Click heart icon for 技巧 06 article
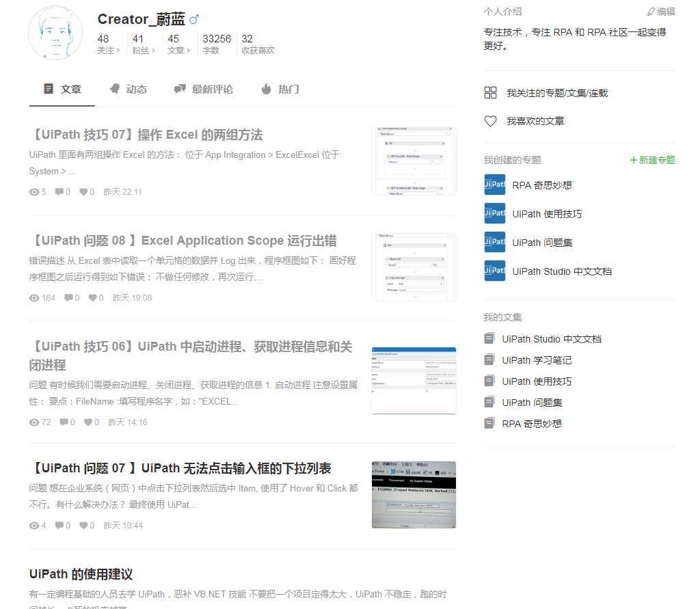Screen dimensions: 700x609 pyautogui.click(x=88, y=422)
